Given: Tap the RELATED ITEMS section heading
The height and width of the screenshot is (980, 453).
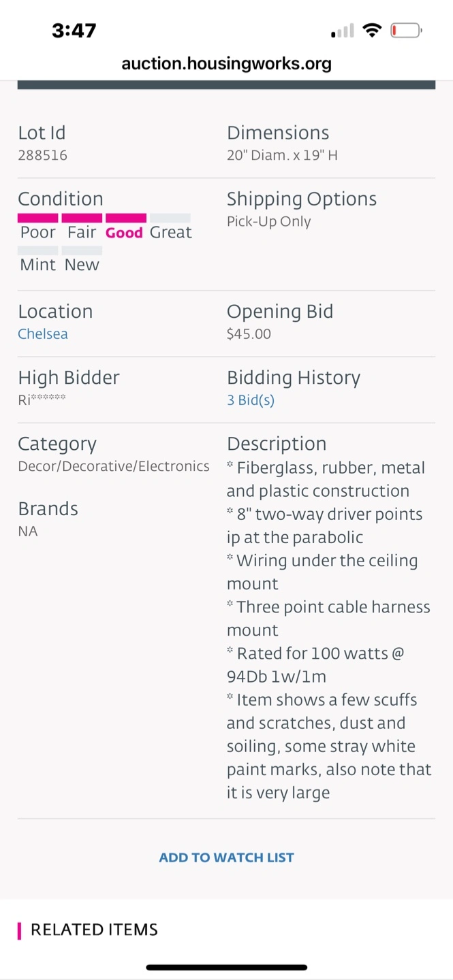Looking at the screenshot, I should click(94, 930).
